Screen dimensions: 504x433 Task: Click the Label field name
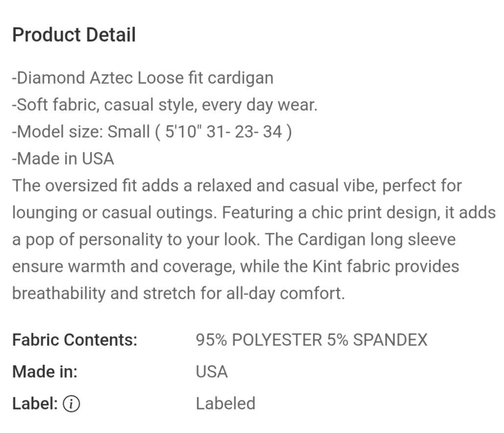[35, 404]
